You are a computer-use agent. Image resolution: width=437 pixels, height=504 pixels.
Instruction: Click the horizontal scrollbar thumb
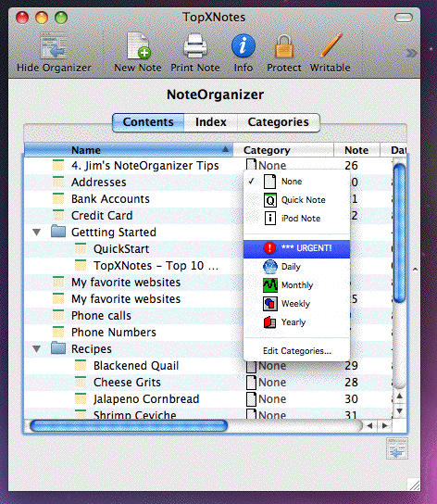coord(129,426)
